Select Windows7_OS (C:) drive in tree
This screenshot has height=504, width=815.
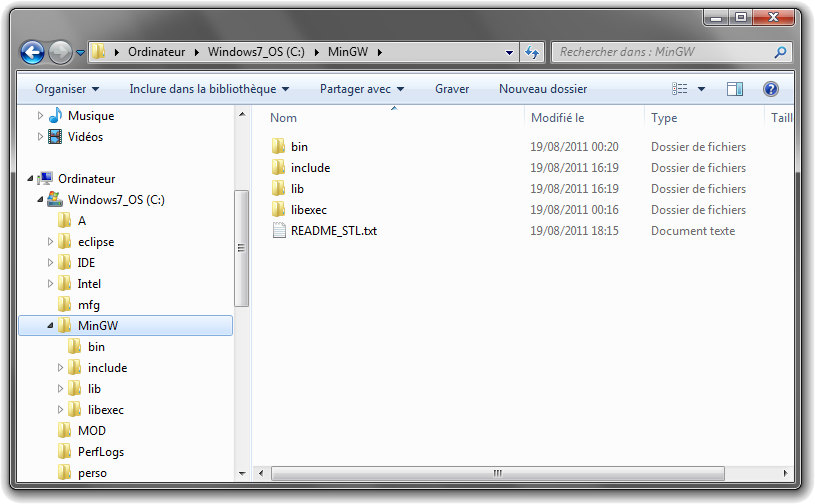pyautogui.click(x=116, y=200)
